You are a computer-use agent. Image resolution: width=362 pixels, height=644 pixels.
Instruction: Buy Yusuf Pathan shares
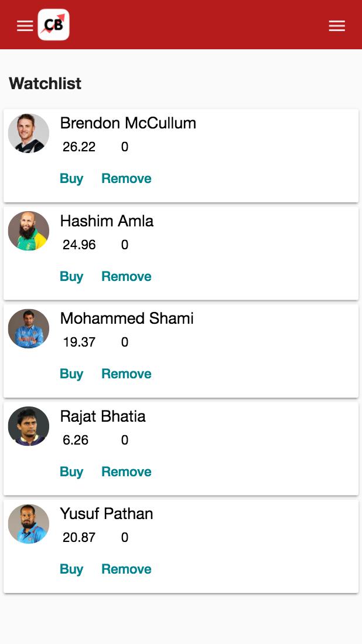[x=71, y=570]
